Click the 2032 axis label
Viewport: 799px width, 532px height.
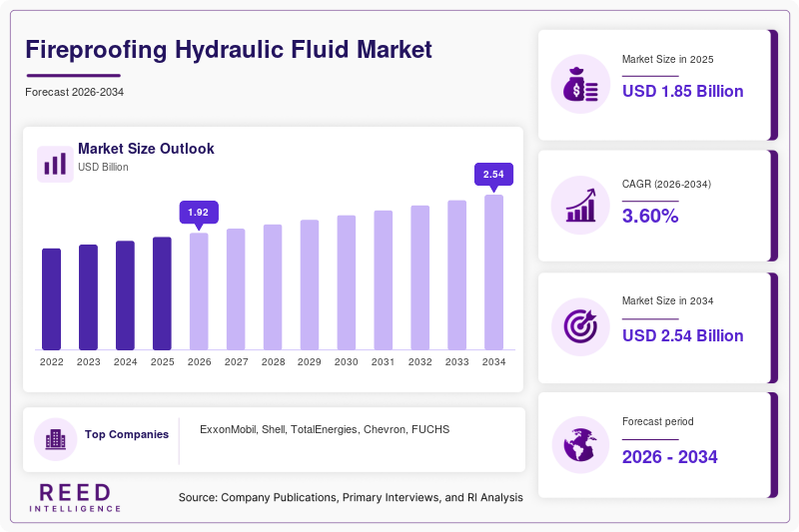419,362
